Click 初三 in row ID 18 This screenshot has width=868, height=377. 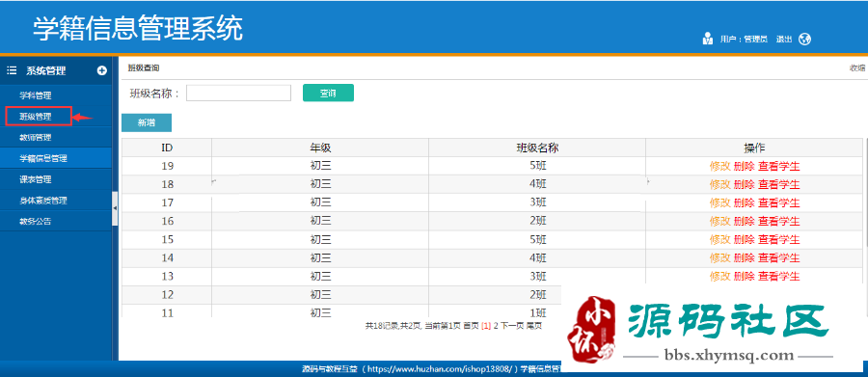coord(320,184)
